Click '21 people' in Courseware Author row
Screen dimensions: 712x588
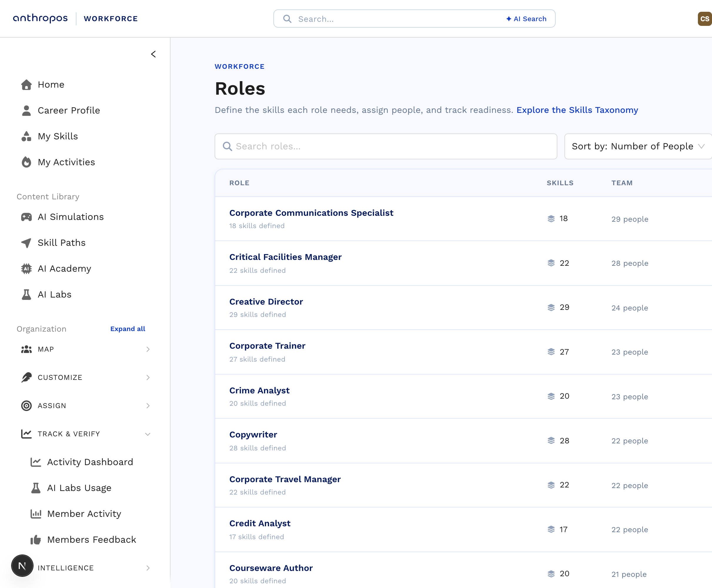[x=629, y=574]
